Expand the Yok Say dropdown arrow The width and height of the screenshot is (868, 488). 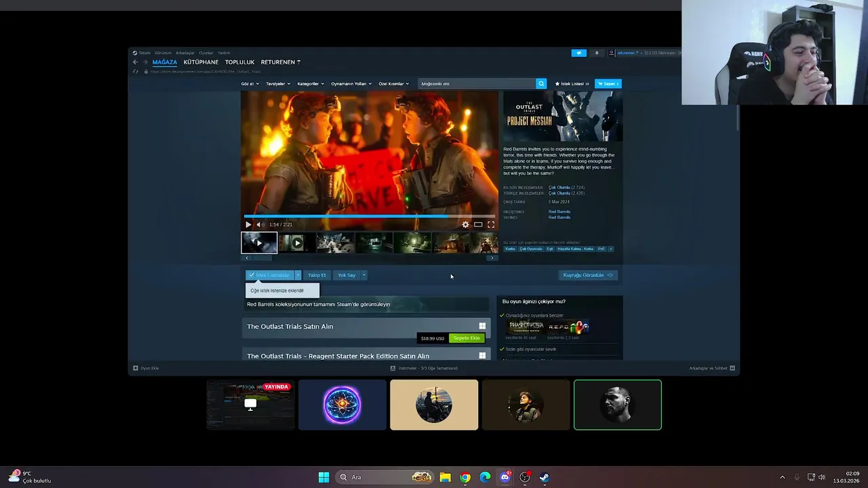[363, 275]
